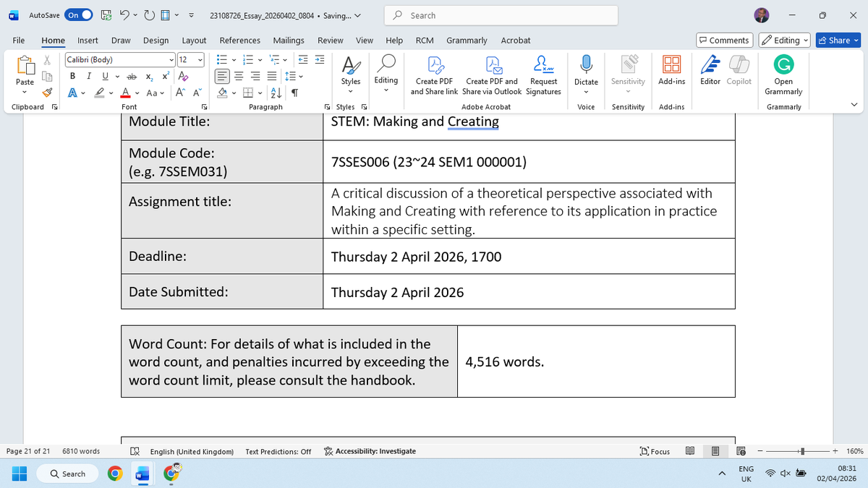Switch to the Design tab
The image size is (868, 488).
[156, 40]
